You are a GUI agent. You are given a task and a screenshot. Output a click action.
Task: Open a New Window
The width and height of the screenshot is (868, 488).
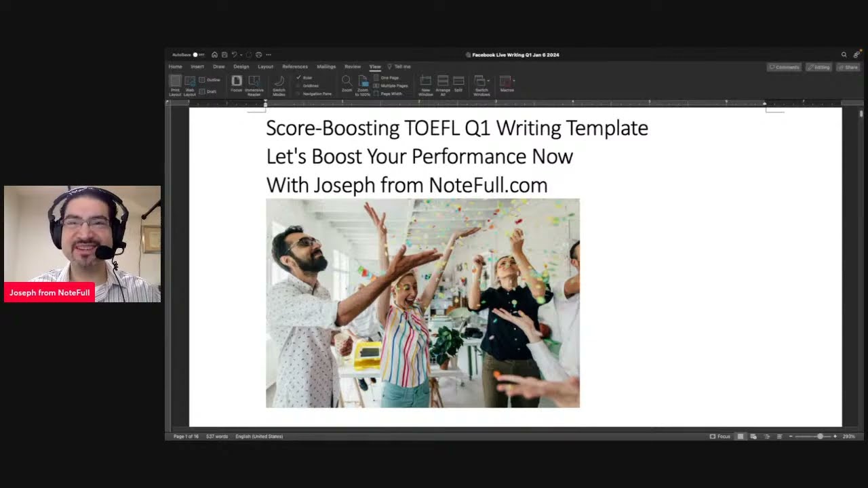tap(426, 85)
